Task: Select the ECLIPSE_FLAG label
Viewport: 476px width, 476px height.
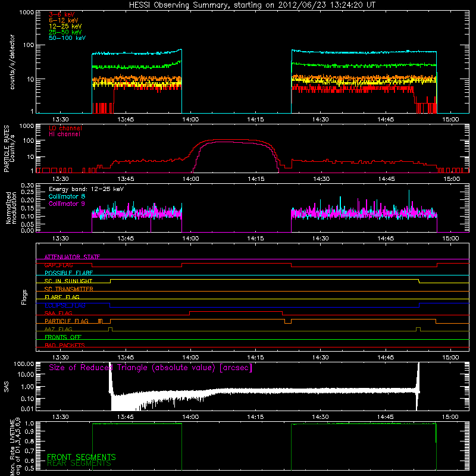Action: point(65,305)
